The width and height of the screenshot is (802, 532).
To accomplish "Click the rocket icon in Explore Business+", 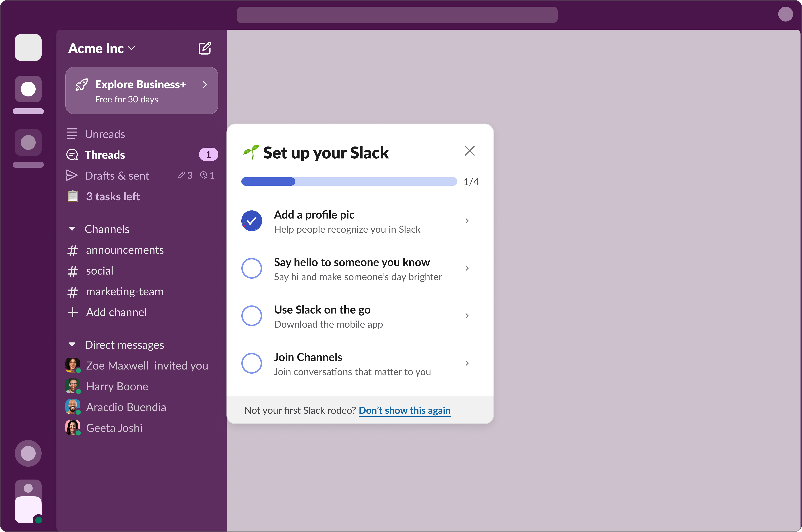I will tap(81, 85).
